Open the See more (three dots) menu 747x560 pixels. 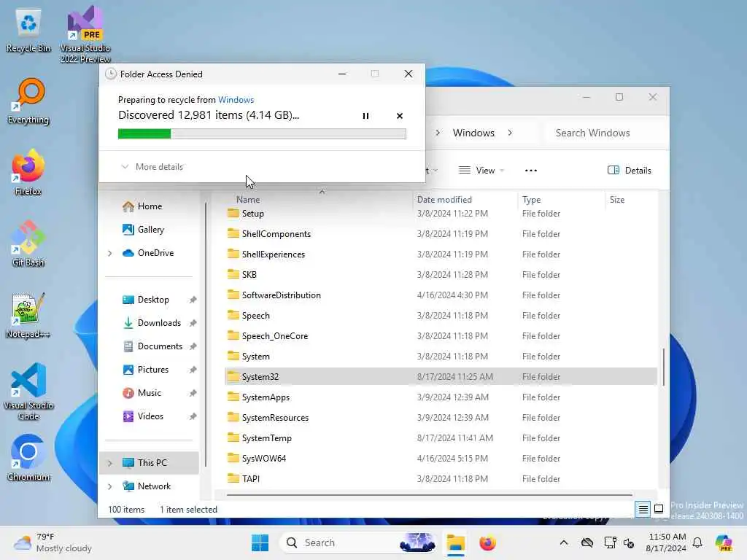[531, 171]
